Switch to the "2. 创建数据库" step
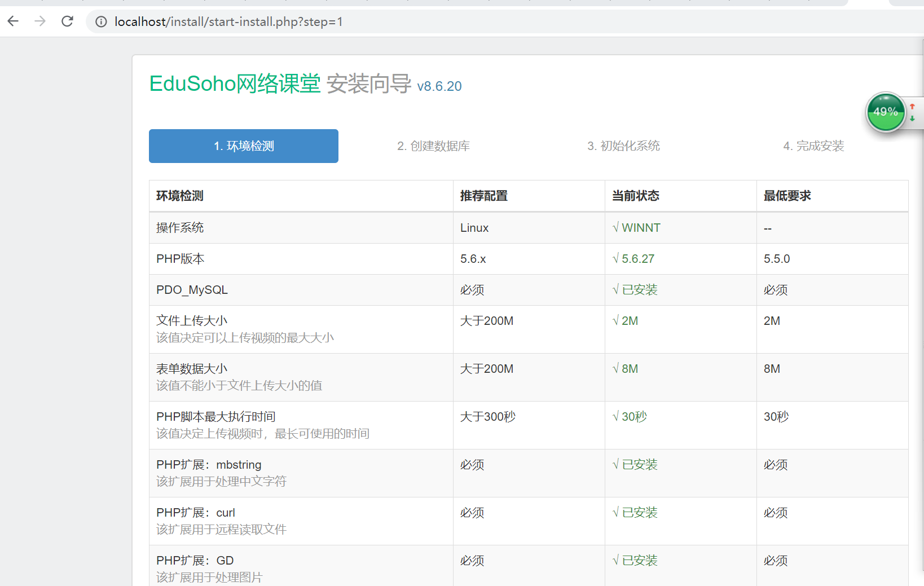924x586 pixels. click(433, 146)
